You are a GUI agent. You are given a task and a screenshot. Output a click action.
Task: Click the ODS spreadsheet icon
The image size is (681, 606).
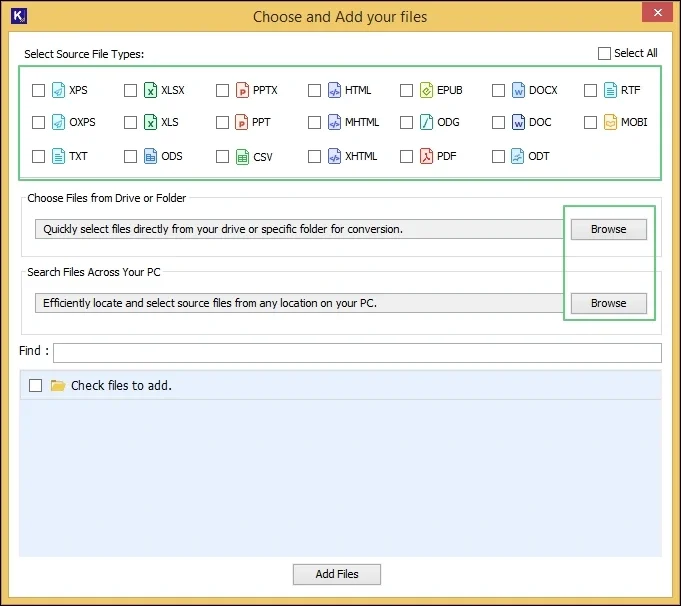point(150,156)
